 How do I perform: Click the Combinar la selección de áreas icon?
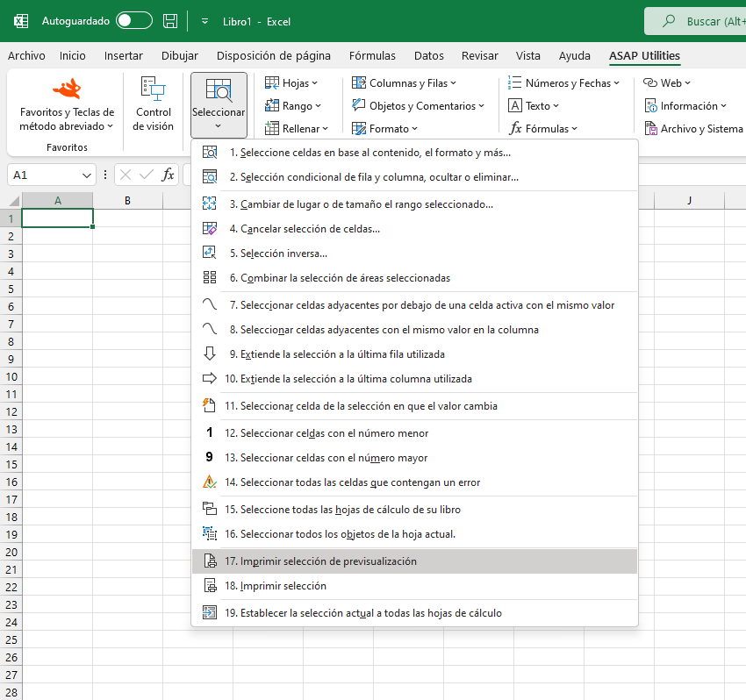pos(210,277)
